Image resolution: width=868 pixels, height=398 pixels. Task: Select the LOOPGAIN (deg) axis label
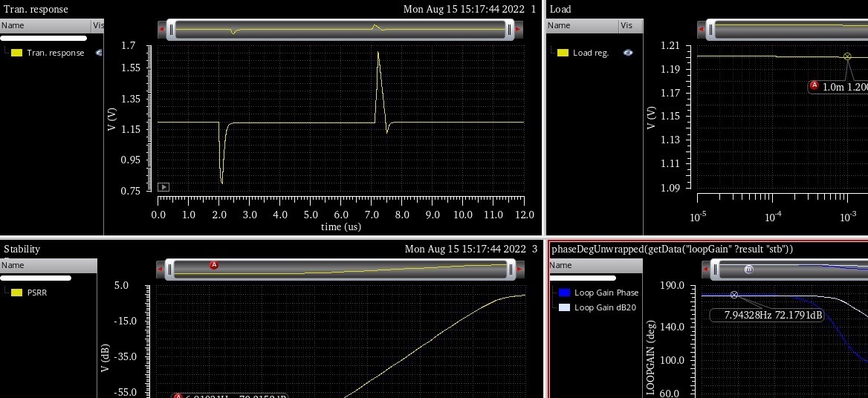pyautogui.click(x=650, y=358)
